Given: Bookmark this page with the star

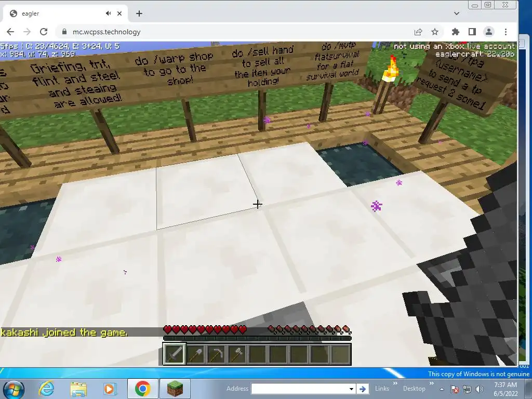Looking at the screenshot, I should pos(435,32).
